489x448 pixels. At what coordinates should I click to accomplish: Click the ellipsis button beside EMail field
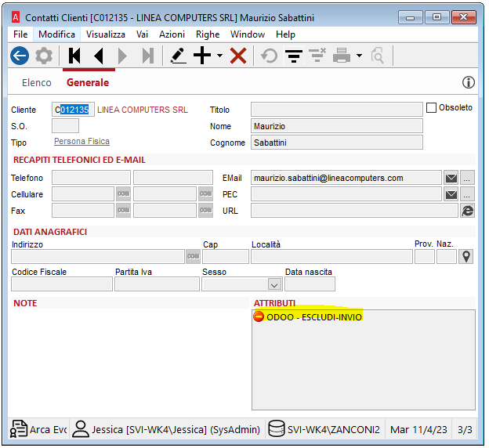click(x=468, y=178)
